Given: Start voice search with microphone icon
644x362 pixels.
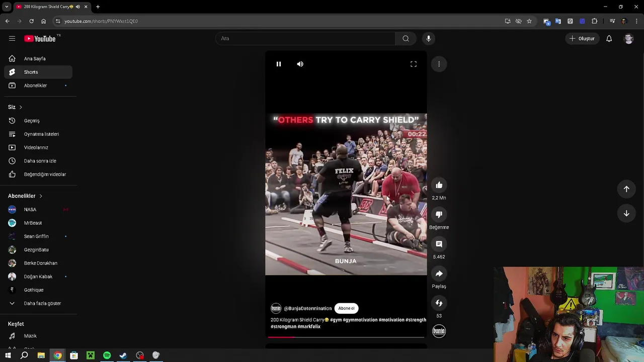Looking at the screenshot, I should coord(429,38).
